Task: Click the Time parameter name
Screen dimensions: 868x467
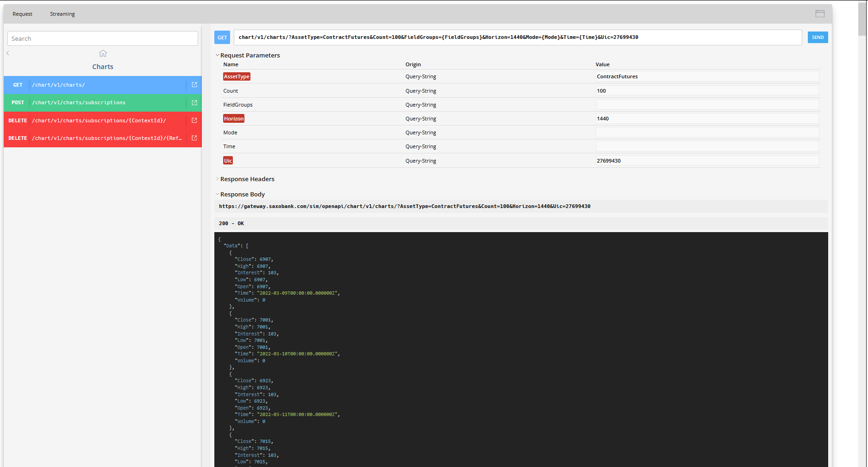Action: (229, 146)
